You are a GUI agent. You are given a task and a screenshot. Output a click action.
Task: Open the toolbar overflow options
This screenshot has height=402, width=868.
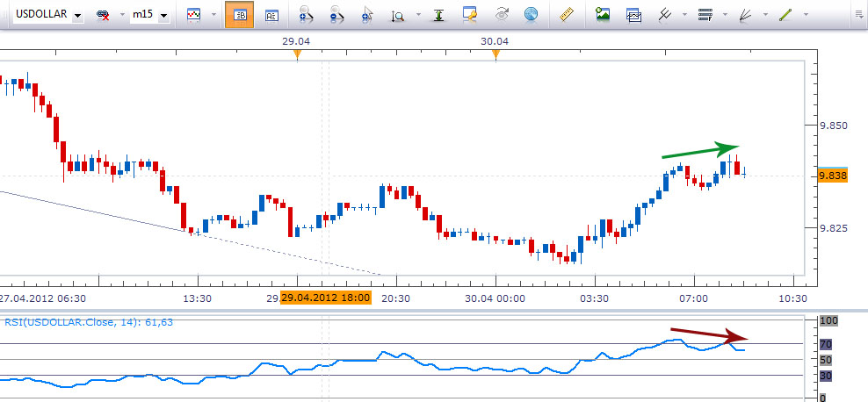click(x=858, y=15)
